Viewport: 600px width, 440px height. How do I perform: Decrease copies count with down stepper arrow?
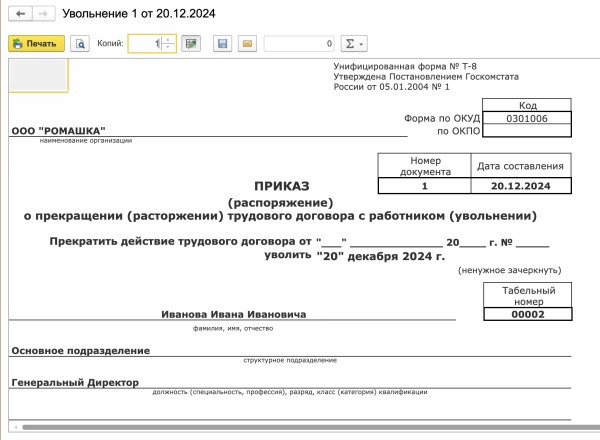[x=167, y=48]
